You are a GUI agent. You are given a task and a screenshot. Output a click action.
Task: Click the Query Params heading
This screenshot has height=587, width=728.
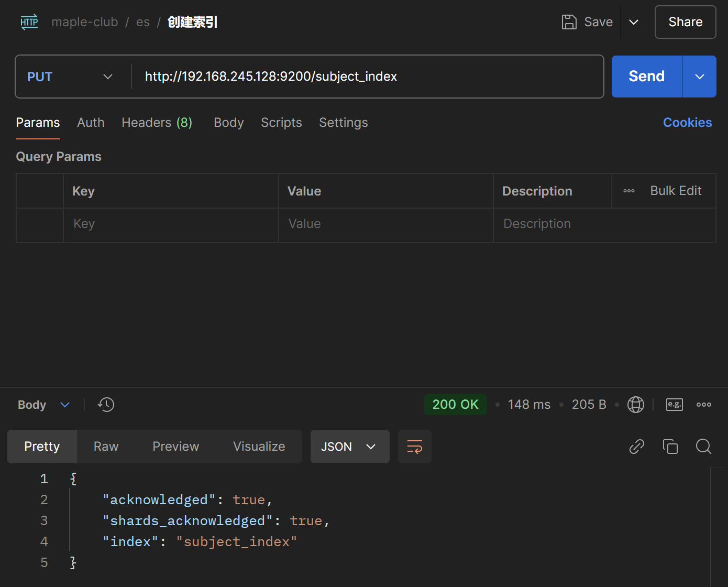click(x=59, y=157)
